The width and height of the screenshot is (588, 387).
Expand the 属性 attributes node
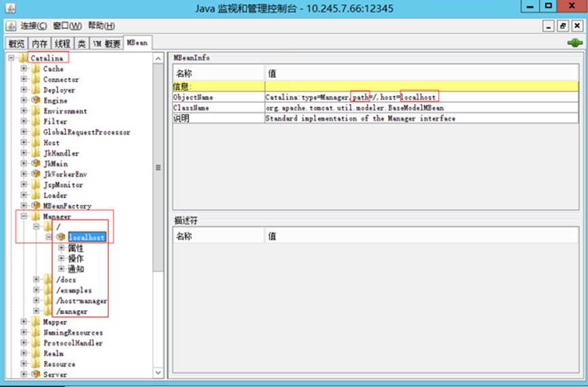click(x=61, y=248)
